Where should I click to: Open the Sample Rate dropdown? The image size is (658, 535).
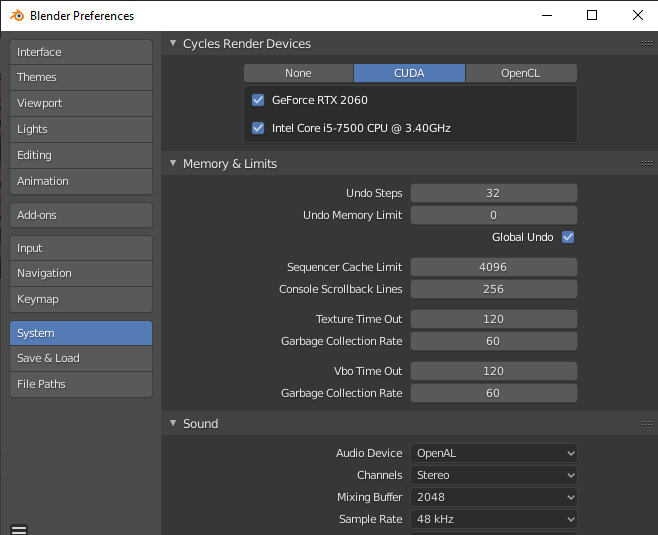[x=494, y=519]
